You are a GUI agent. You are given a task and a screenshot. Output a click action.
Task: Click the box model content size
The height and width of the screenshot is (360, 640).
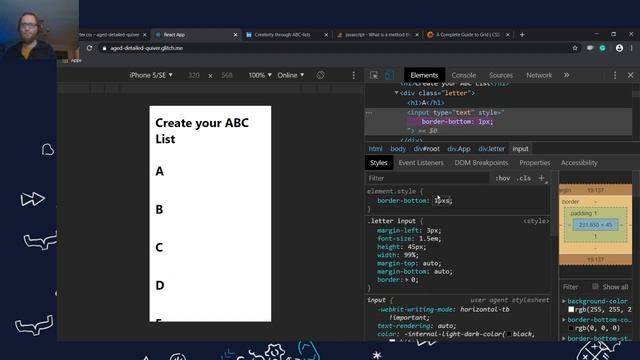pyautogui.click(x=595, y=225)
